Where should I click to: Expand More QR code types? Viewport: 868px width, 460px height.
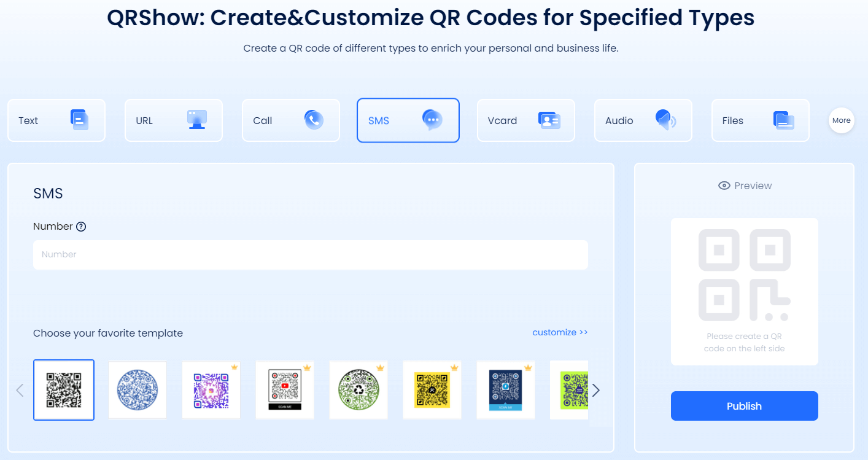(842, 120)
